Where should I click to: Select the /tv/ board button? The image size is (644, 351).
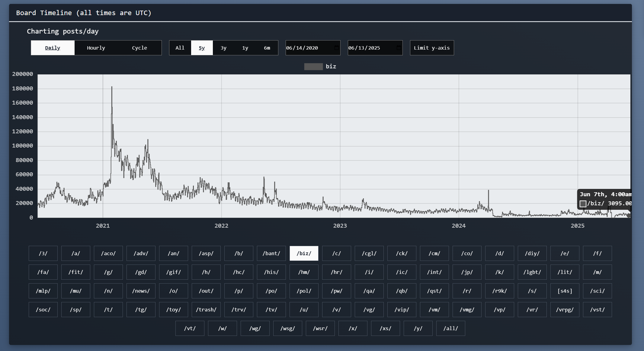(x=271, y=310)
